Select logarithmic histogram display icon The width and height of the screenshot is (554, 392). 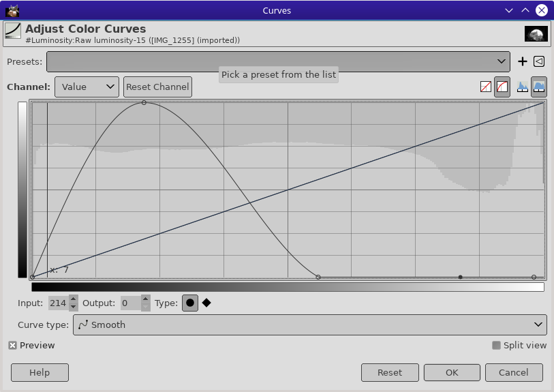(539, 87)
